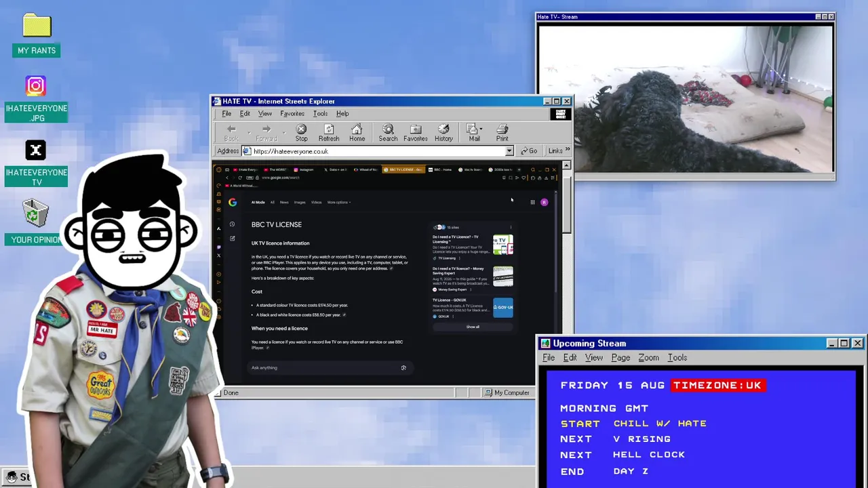This screenshot has width=868, height=488.
Task: Open the X IHATEEVERYONE TV desktop icon
Action: click(36, 150)
